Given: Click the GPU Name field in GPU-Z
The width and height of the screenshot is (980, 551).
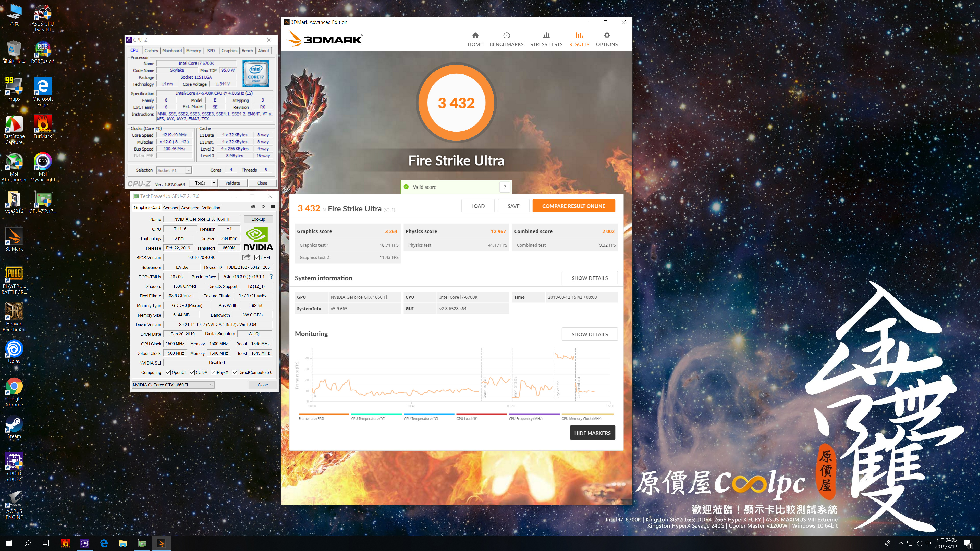Looking at the screenshot, I should [202, 219].
